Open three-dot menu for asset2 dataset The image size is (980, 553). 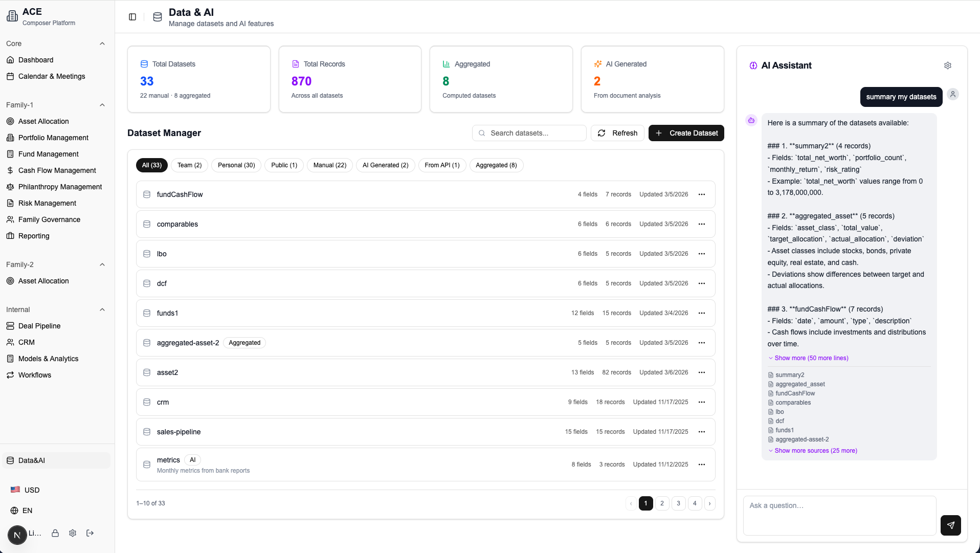701,372
